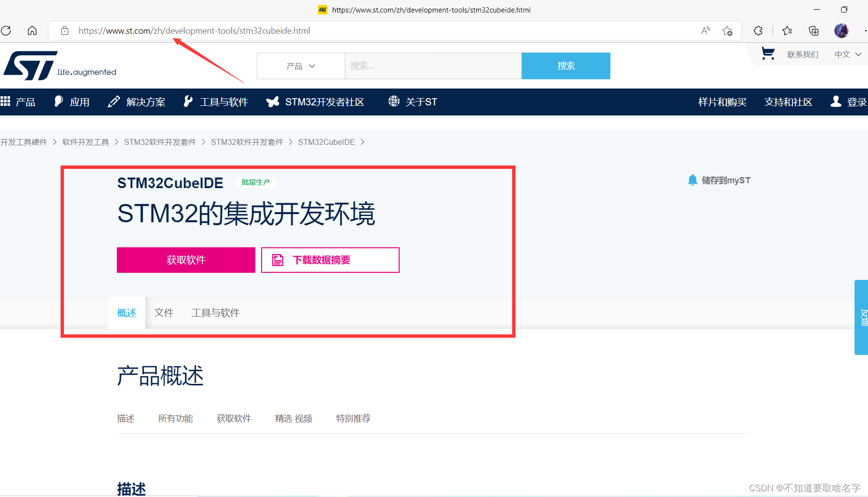Click first STM32软件开发套件 breadcrumb link
Screen dimensions: 868x497
point(160,142)
